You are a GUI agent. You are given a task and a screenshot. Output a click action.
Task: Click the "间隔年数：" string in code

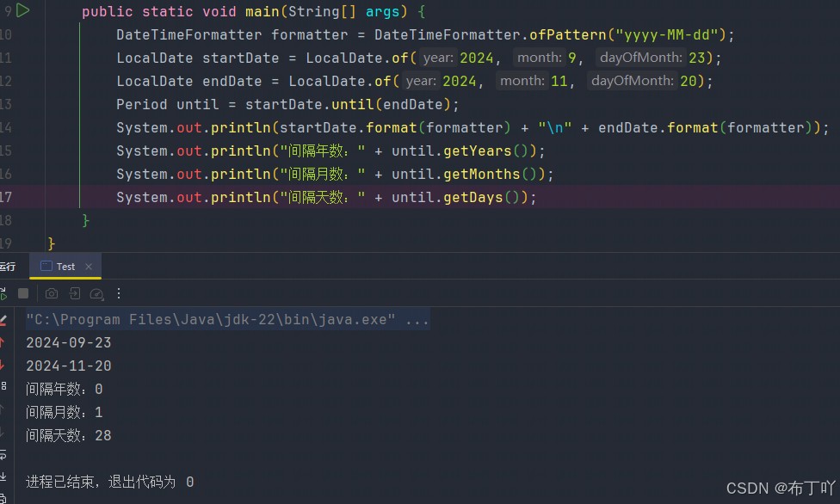click(323, 151)
